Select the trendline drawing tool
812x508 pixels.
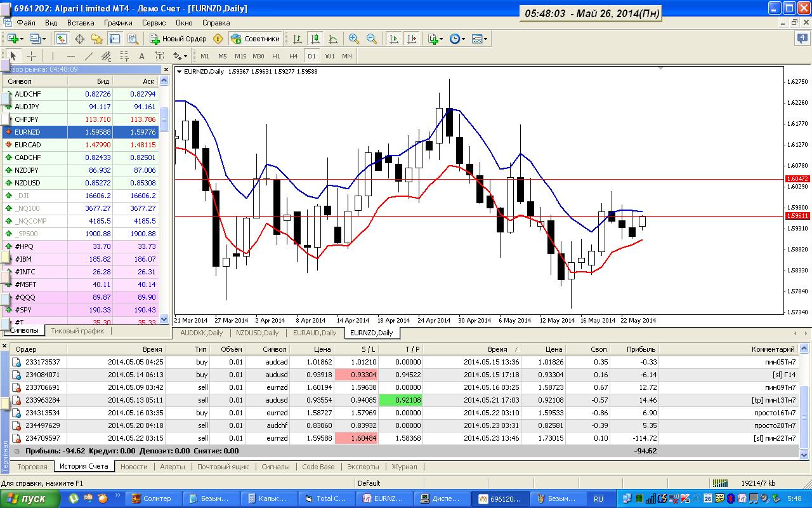tap(89, 56)
